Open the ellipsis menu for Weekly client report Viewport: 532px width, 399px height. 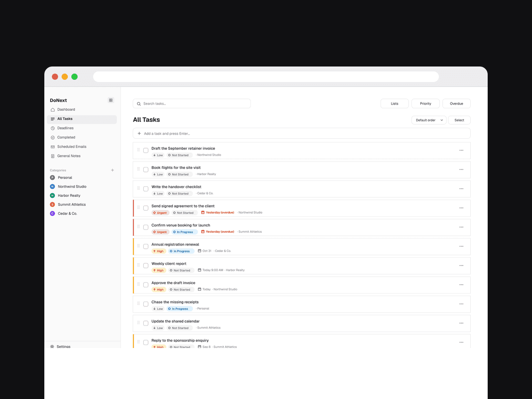[461, 266]
